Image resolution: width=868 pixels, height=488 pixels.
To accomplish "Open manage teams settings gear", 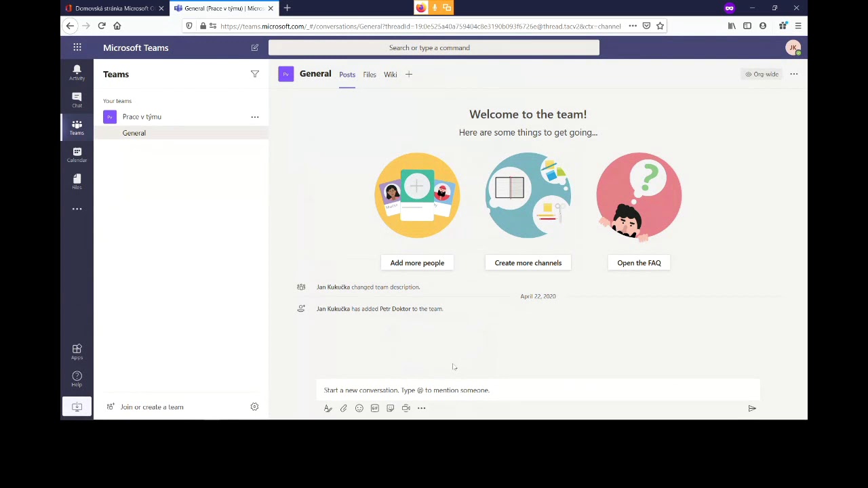I will pos(254,407).
